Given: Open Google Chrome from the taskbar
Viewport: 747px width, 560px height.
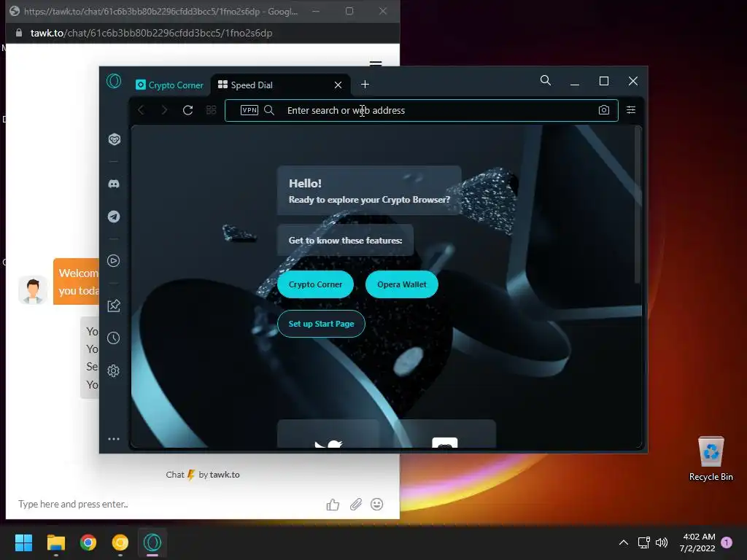Looking at the screenshot, I should pos(88,542).
